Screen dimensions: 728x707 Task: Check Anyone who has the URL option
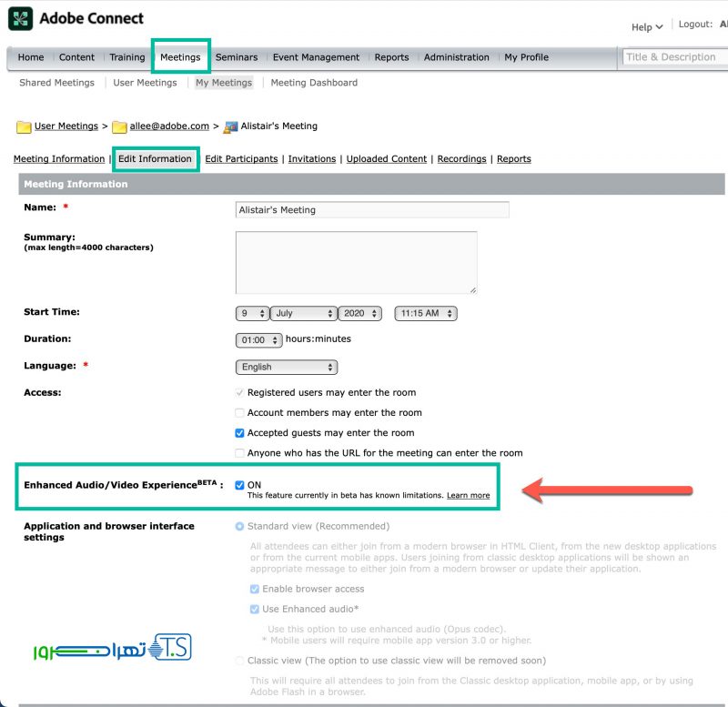(239, 453)
